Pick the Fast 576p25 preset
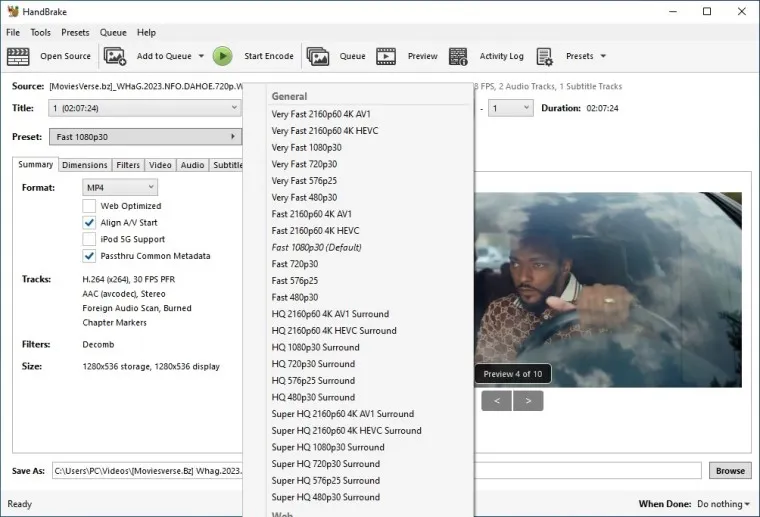This screenshot has height=517, width=760. [x=295, y=281]
